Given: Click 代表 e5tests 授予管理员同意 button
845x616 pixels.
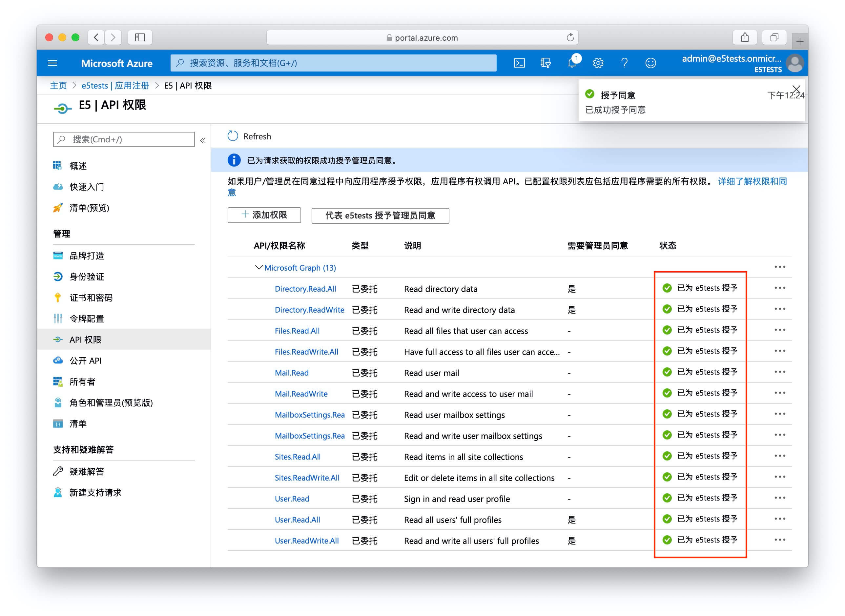Looking at the screenshot, I should pos(380,216).
